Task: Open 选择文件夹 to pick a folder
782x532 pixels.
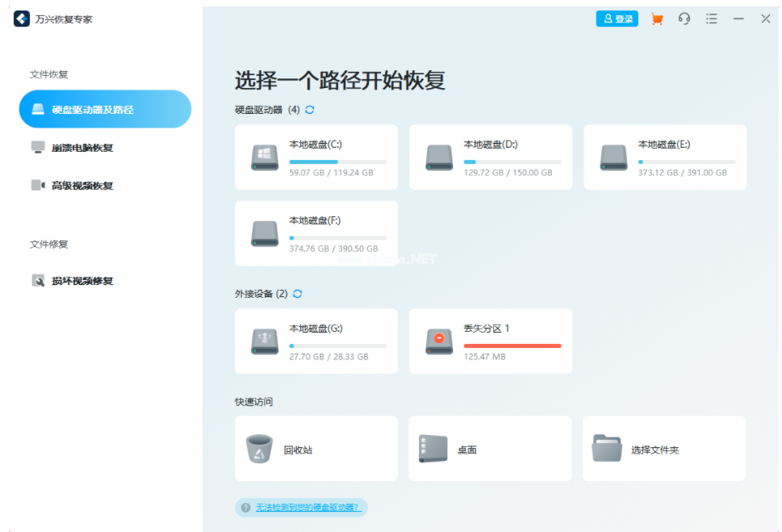Action: point(663,448)
